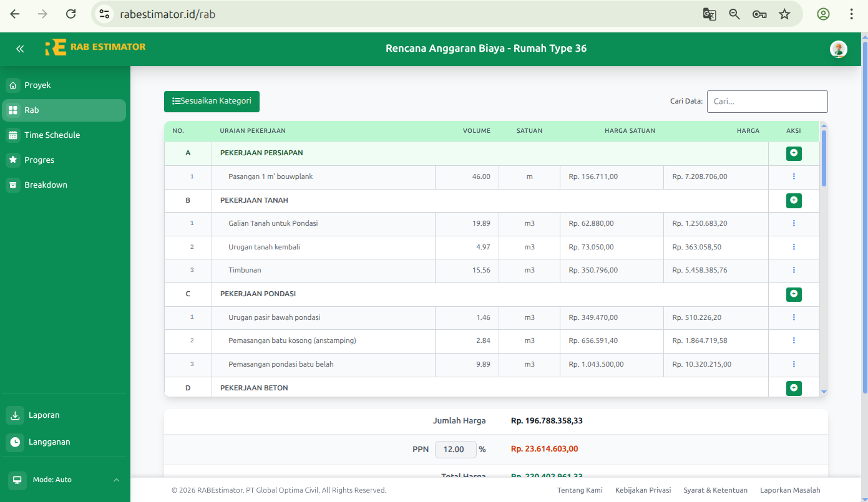Expand the Mode options chevron

[116, 480]
